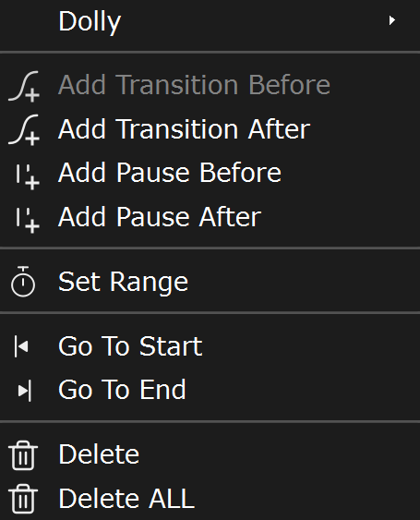The width and height of the screenshot is (420, 520).
Task: Choose the Set Range menu entry
Action: [x=210, y=282]
